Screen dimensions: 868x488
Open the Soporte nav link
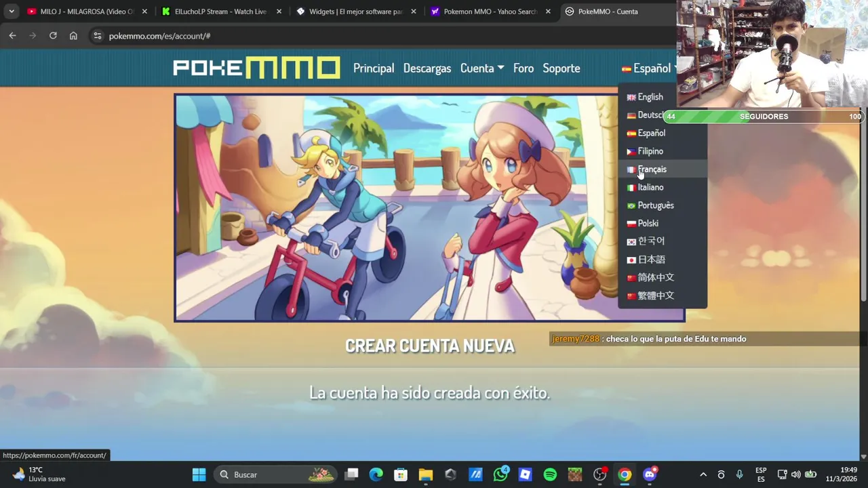(x=561, y=68)
